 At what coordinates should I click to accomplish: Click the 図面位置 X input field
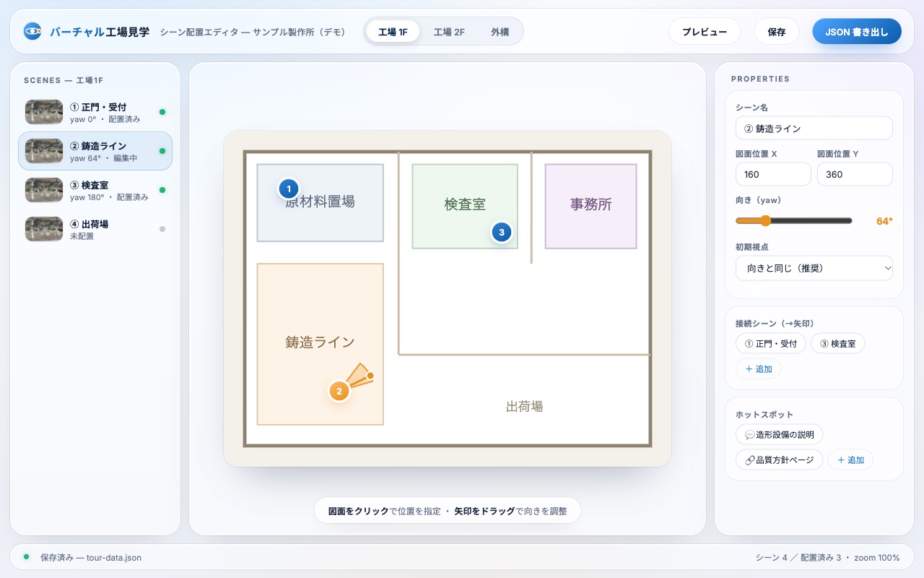(x=773, y=174)
